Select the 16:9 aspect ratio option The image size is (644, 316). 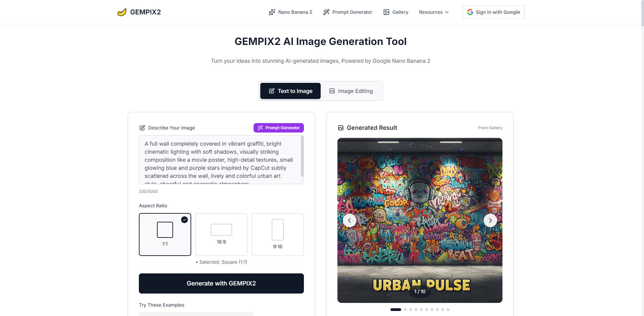pyautogui.click(x=221, y=234)
